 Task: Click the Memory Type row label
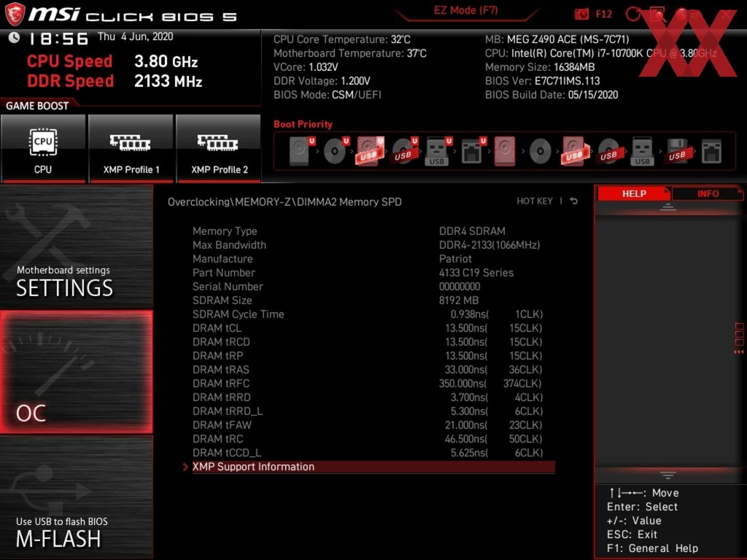(225, 231)
